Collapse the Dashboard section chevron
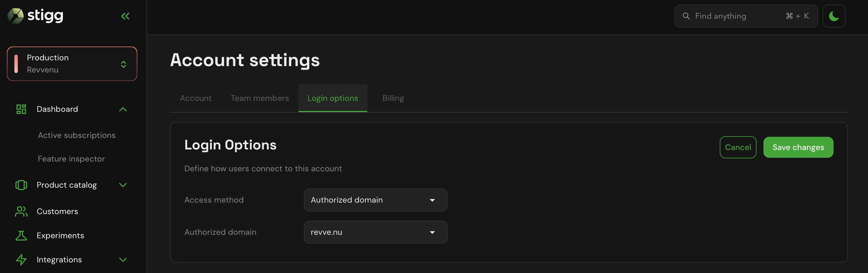 point(123,109)
